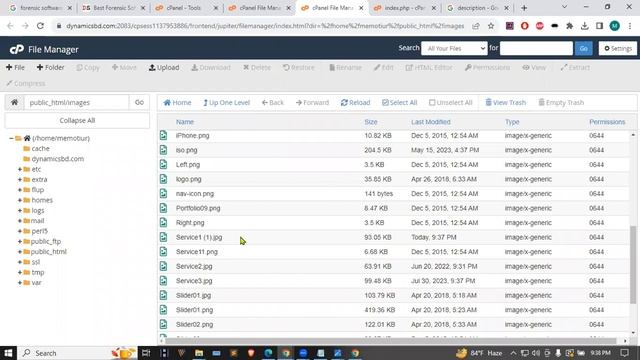Viewport: 640px width, 360px height.
Task: Create a new file with File button
Action: point(16,67)
